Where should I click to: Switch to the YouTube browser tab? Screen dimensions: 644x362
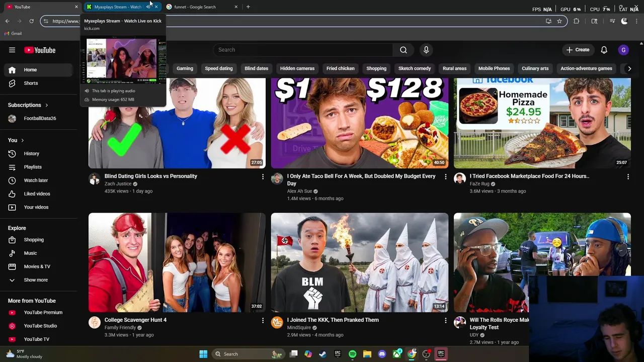coord(41,7)
